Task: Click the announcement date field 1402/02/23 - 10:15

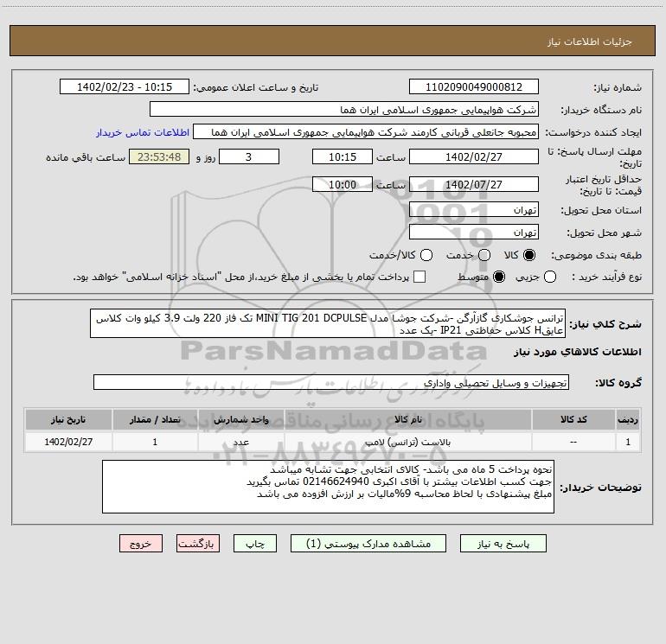Action: 125,86
